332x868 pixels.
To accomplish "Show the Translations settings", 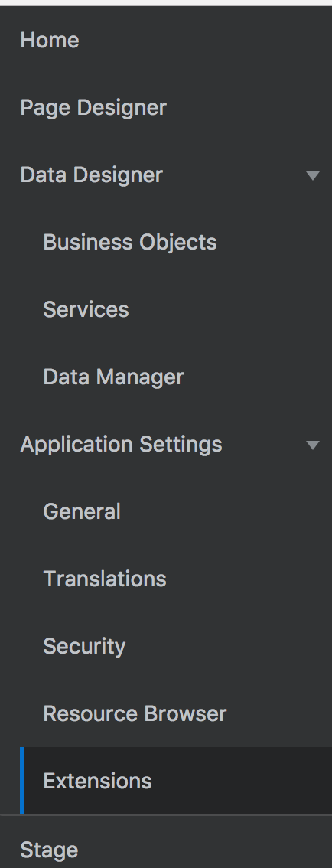I will point(105,579).
